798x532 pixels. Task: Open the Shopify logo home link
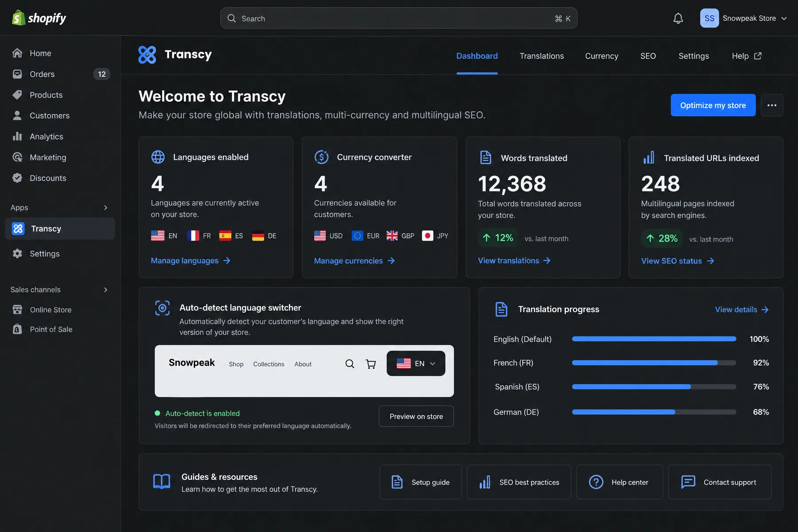39,18
